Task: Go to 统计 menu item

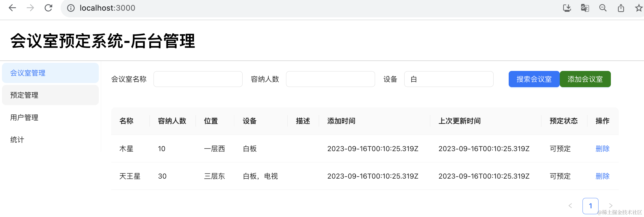Action: pyautogui.click(x=50, y=140)
